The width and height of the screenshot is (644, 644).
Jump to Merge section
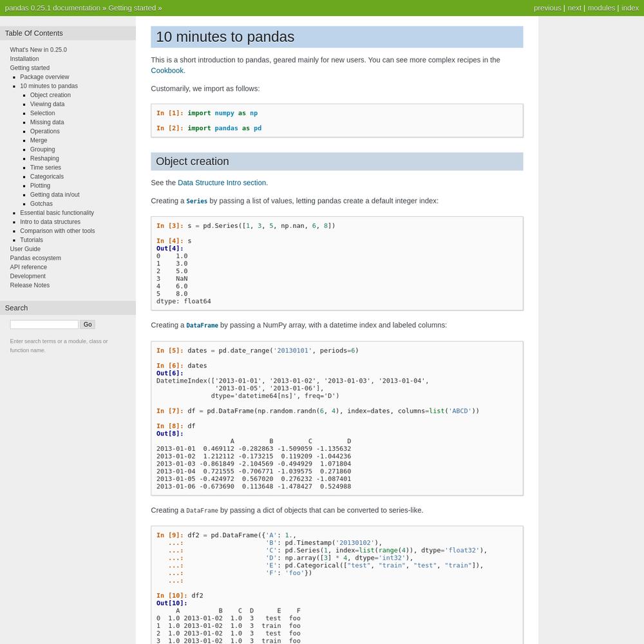[39, 140]
